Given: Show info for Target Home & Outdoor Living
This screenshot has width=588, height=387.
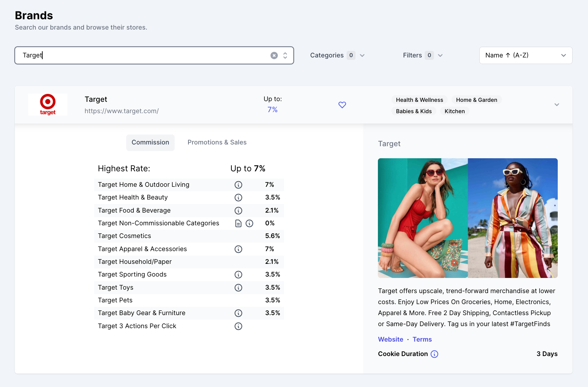Looking at the screenshot, I should point(238,185).
